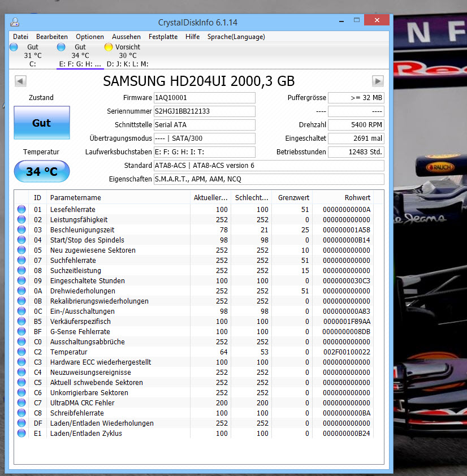
Task: Click status orb of Beschleunigungszeit row
Action: [x=21, y=230]
